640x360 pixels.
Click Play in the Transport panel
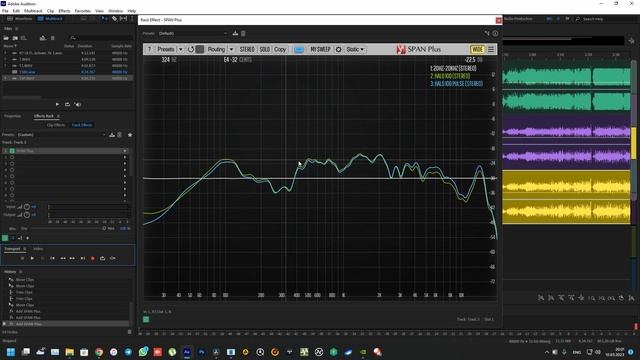tap(32, 258)
